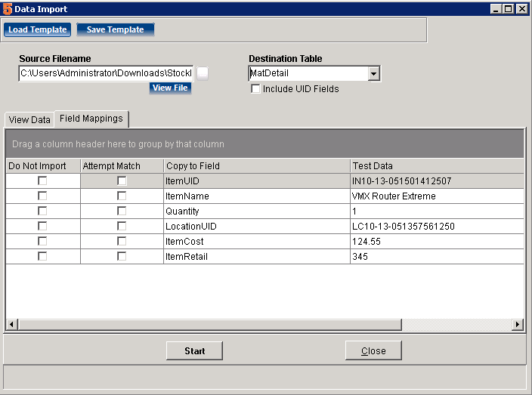Toggle Attempt Match for ItemName row
The width and height of the screenshot is (532, 395).
pos(122,196)
